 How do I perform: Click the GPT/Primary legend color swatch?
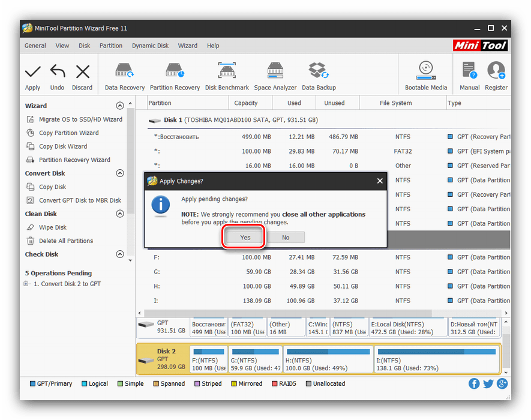32,384
